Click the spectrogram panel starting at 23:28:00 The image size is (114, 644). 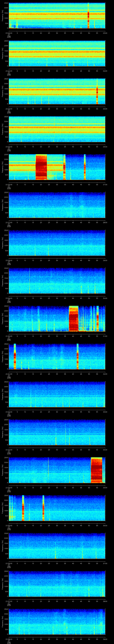tap(57, 243)
